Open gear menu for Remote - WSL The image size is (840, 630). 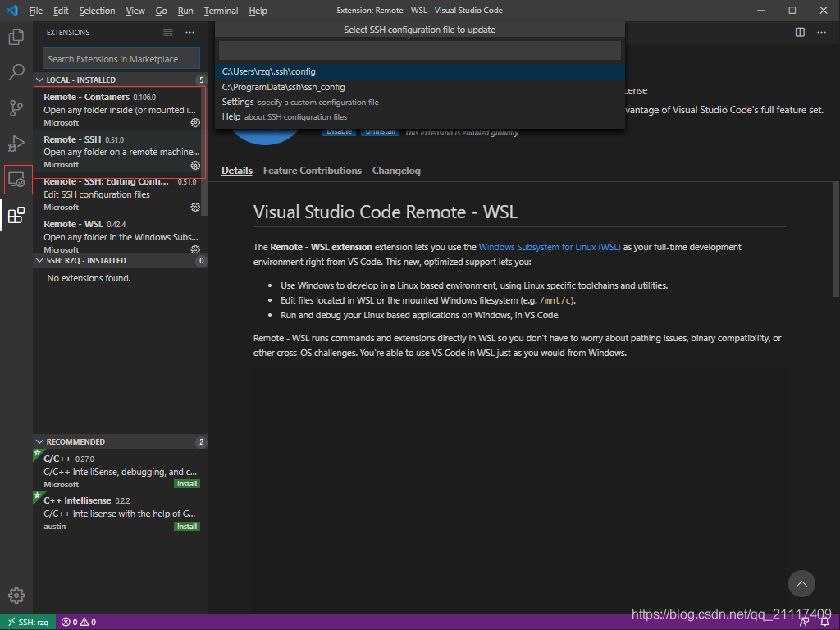coord(195,249)
